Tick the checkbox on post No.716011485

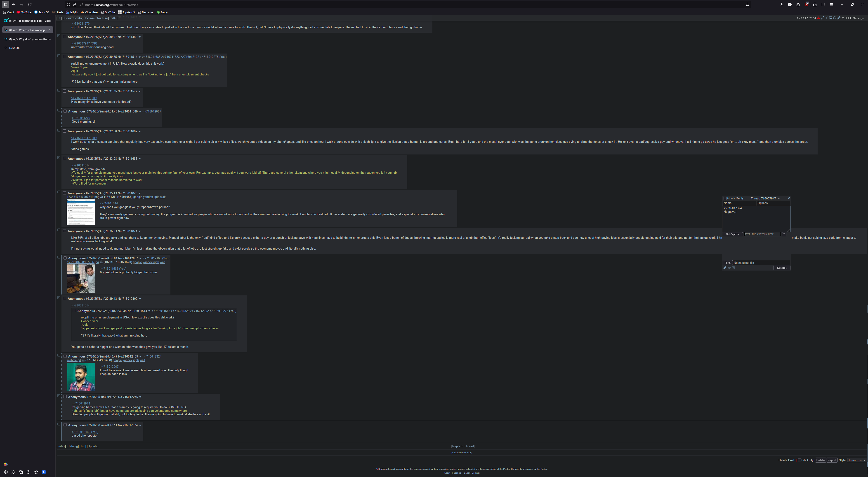(65, 37)
